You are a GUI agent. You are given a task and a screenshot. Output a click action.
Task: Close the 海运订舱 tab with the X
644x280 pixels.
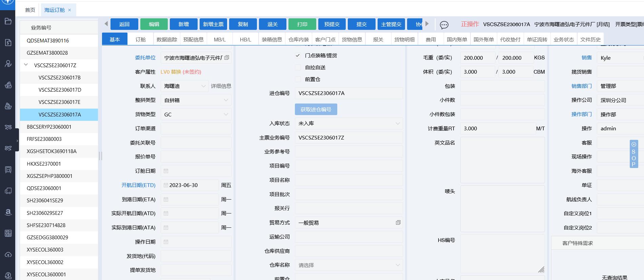click(x=69, y=10)
